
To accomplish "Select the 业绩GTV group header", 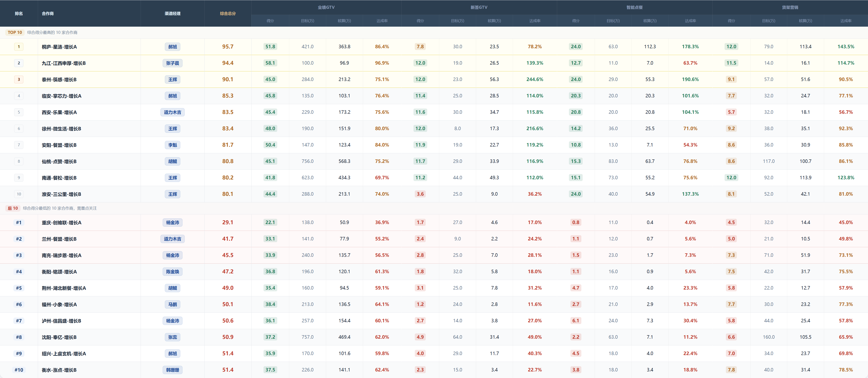I will [326, 7].
